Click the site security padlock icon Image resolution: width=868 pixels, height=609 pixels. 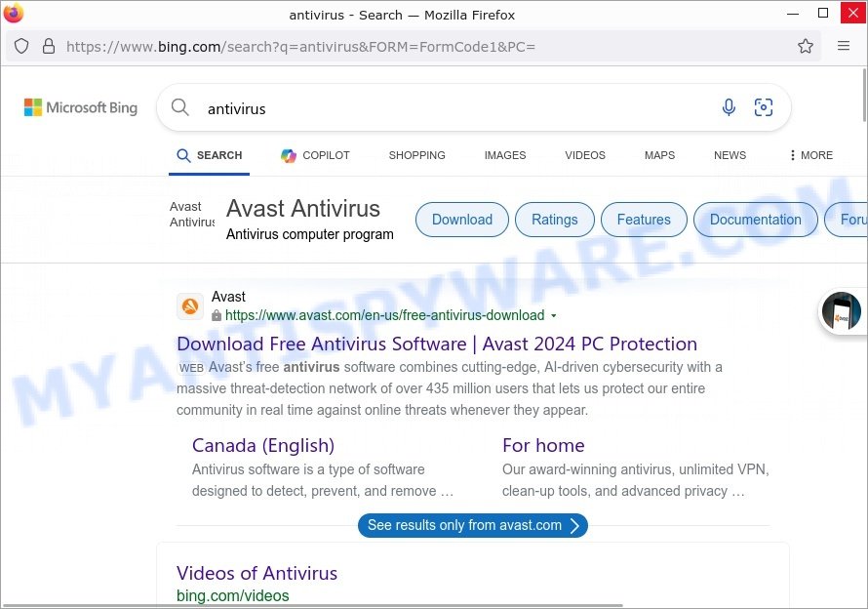[x=49, y=46]
